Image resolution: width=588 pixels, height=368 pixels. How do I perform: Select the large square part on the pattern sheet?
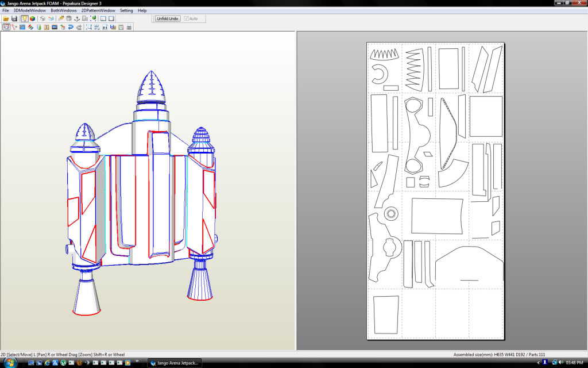[486, 116]
